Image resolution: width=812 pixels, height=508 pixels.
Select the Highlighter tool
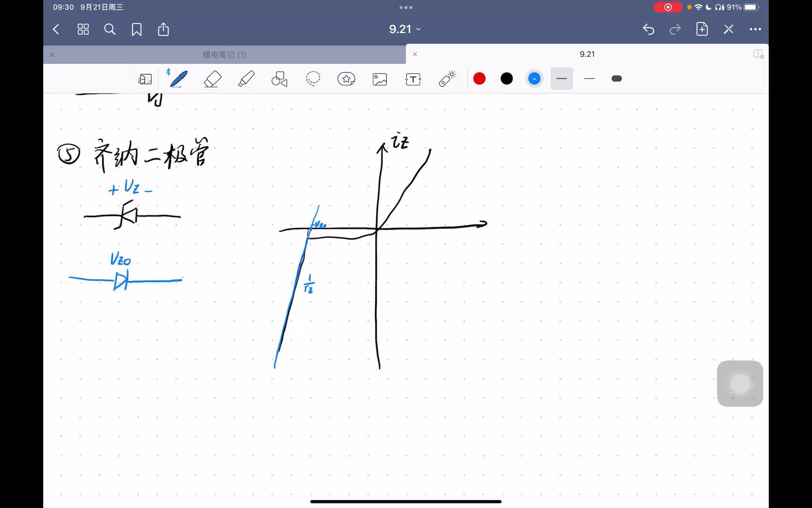tap(246, 79)
